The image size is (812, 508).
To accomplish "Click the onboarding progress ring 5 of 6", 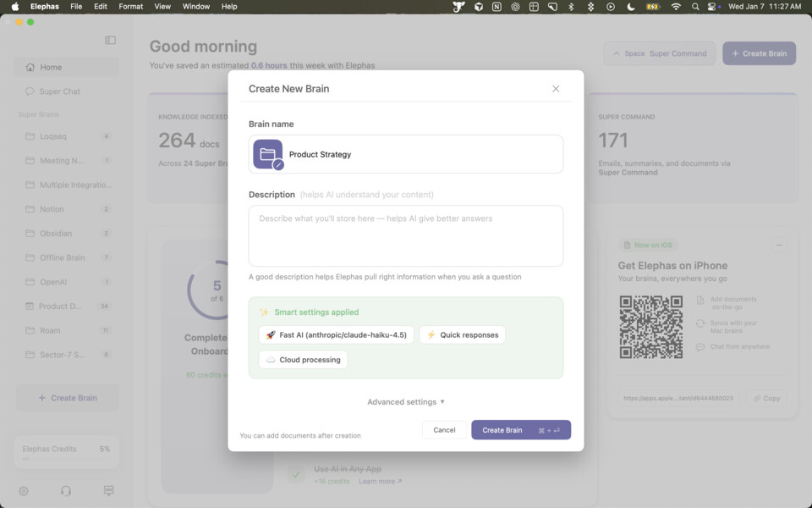I will [x=217, y=290].
